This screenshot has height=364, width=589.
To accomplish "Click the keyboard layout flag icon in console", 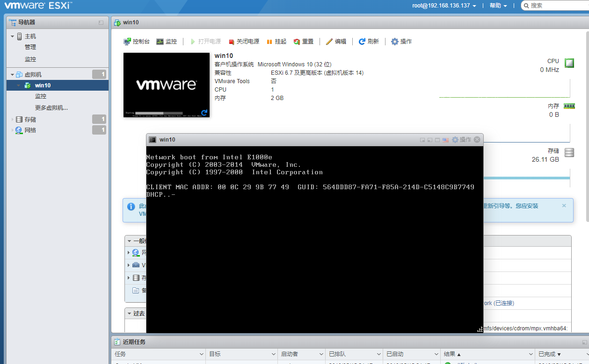I will [445, 140].
